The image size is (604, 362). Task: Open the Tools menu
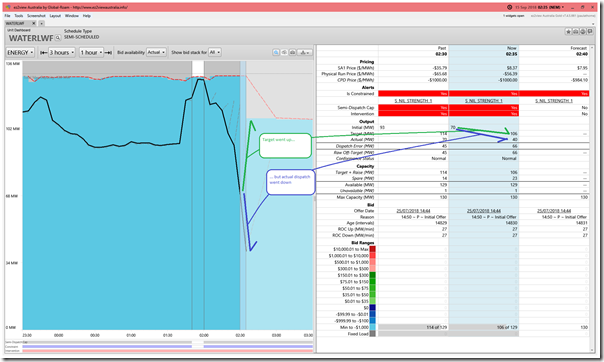pos(19,16)
